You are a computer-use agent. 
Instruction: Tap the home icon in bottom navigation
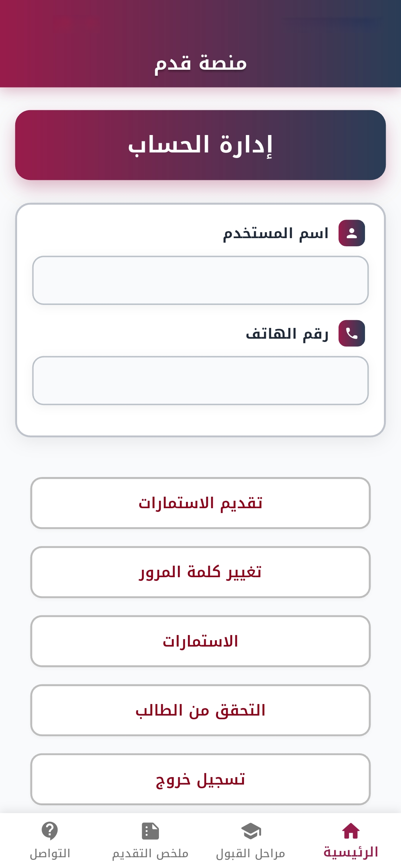pyautogui.click(x=351, y=831)
